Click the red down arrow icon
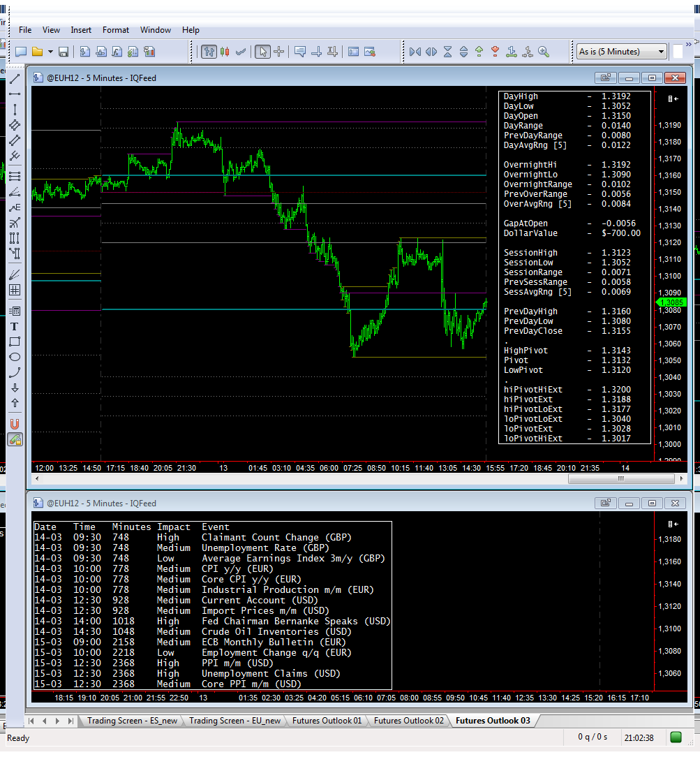 coord(496,52)
